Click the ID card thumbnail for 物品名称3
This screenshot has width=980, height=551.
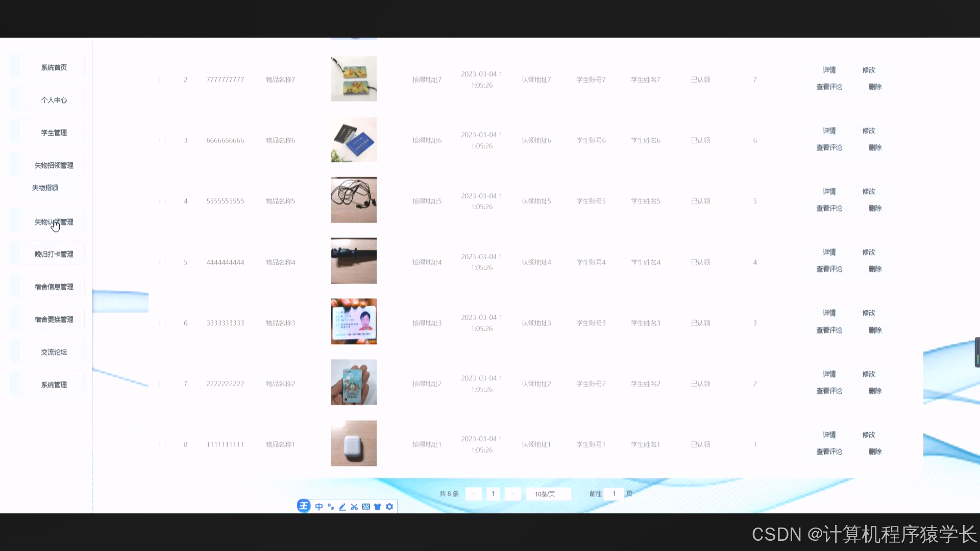[x=353, y=321]
